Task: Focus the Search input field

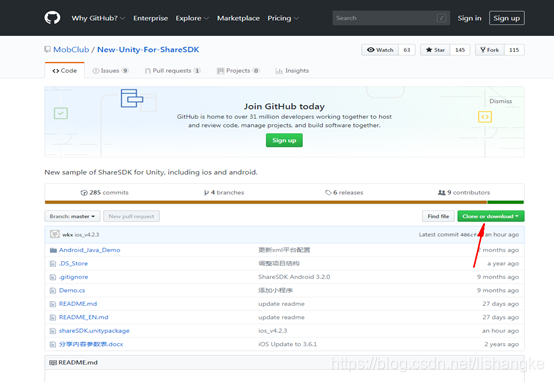Action: (391, 18)
